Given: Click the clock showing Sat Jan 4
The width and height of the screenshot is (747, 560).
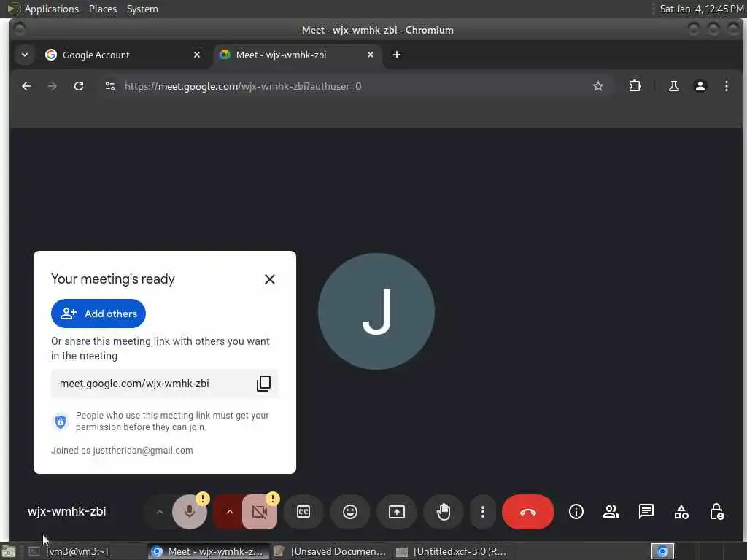Looking at the screenshot, I should [701, 9].
